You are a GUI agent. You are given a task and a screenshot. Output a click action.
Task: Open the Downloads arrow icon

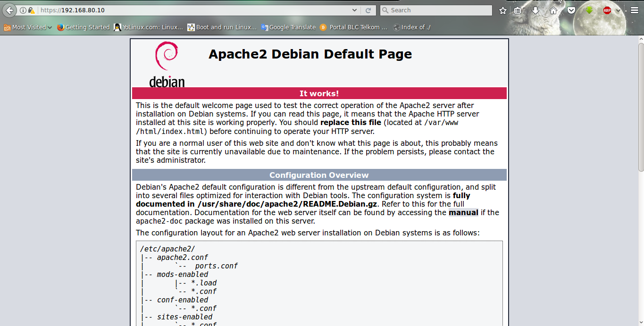click(x=535, y=10)
